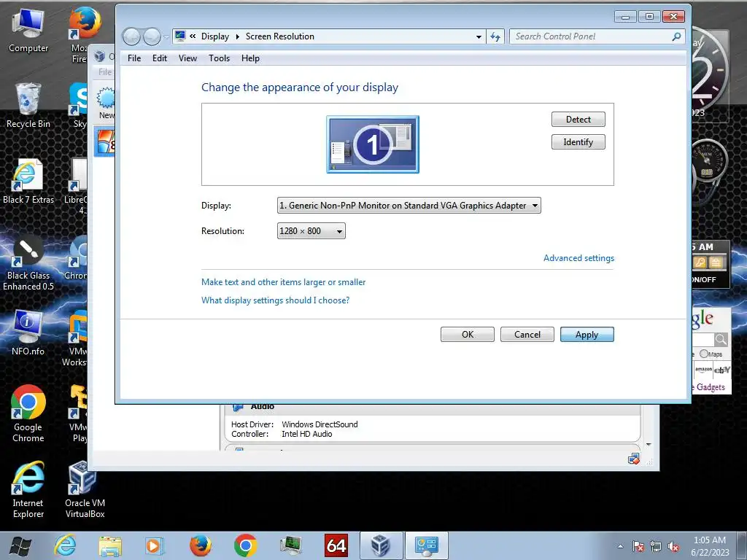Select the Black Glass Enhanced 0.5 shortcut

coord(28,262)
